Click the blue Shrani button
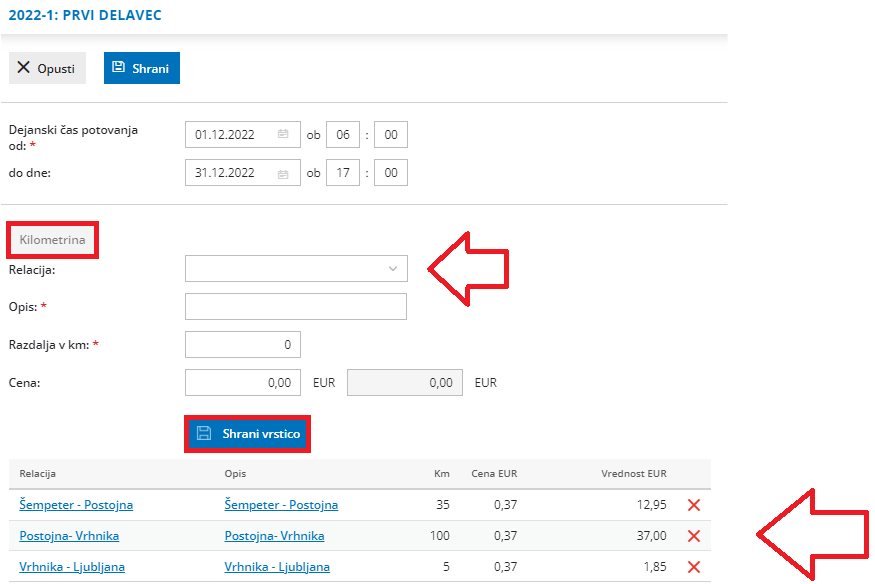Image resolution: width=875 pixels, height=584 pixels. click(x=142, y=68)
